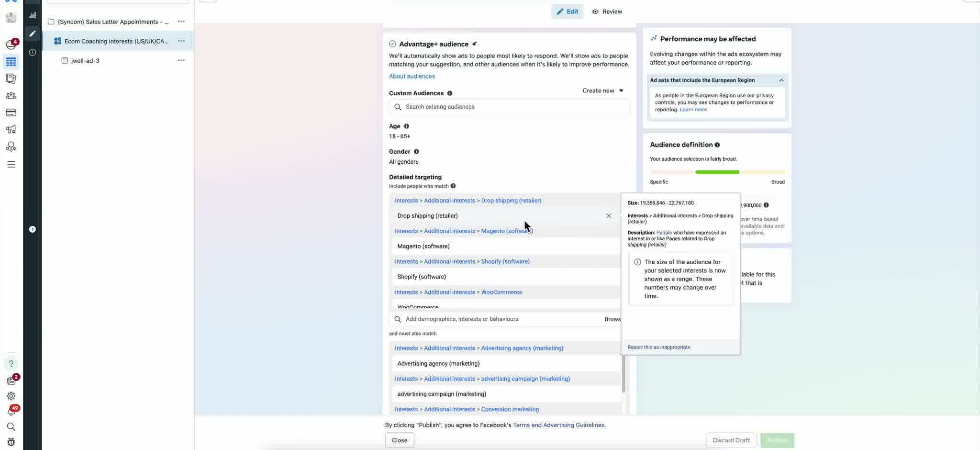The image size is (980, 450).
Task: Switch to the Review tab
Action: [x=607, y=11]
